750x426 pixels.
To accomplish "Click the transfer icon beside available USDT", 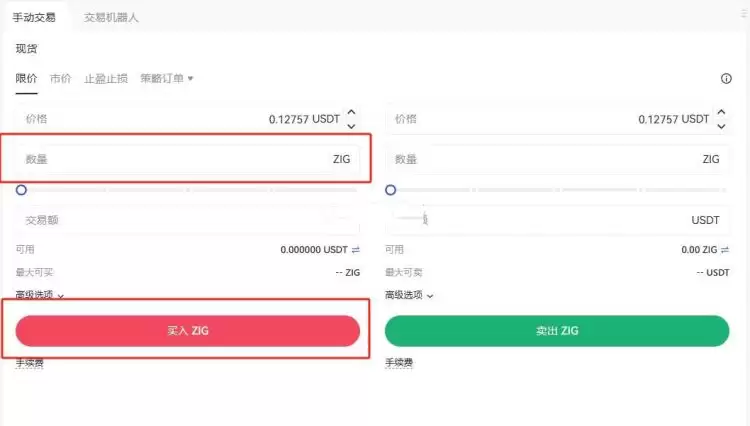I will [x=355, y=249].
